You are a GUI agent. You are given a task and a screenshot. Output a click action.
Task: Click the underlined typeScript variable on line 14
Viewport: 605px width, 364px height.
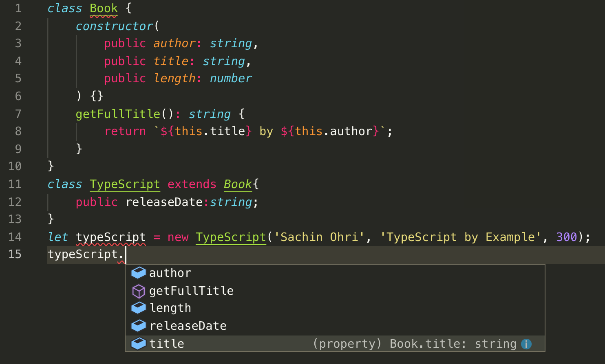[x=110, y=237]
